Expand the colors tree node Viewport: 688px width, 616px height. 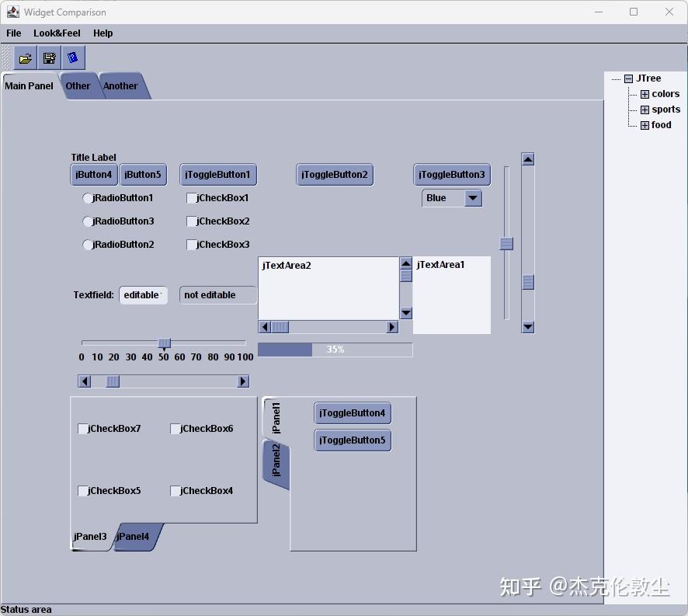[645, 93]
